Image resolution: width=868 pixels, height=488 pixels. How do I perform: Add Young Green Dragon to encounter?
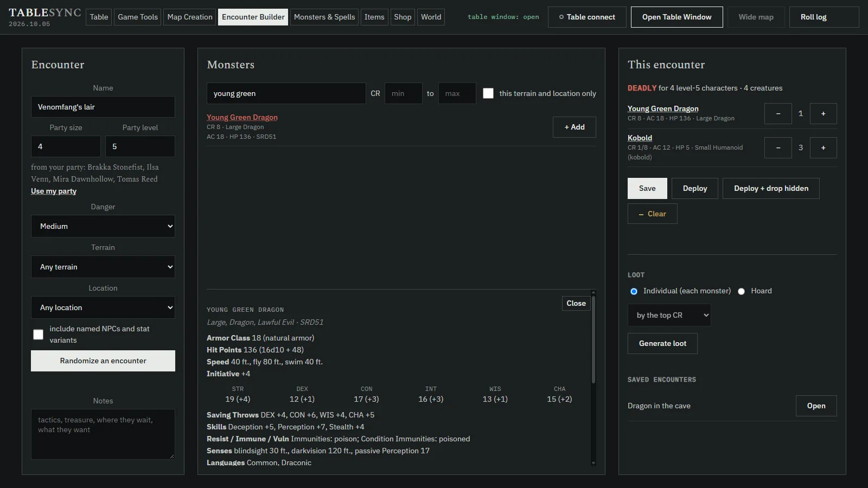pyautogui.click(x=575, y=127)
